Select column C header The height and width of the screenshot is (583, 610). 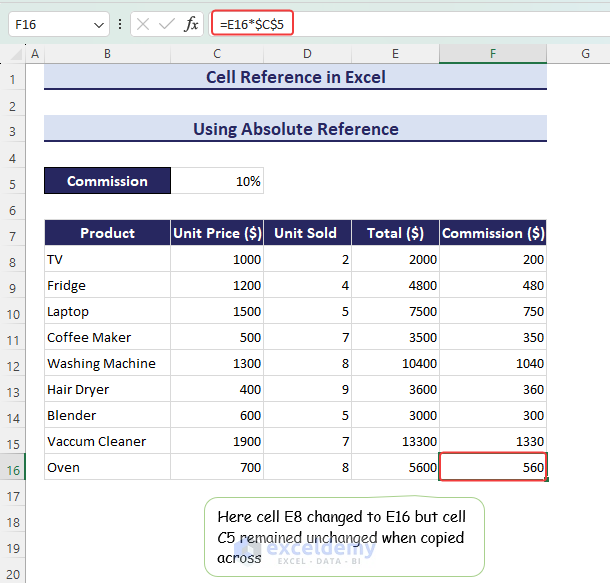[216, 53]
